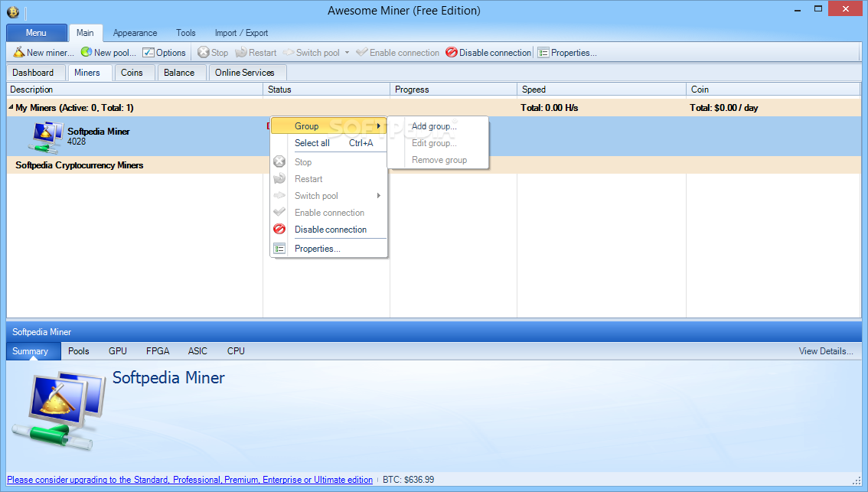Click the Total: $0.00 / day text
This screenshot has width=868, height=492.
pos(723,108)
